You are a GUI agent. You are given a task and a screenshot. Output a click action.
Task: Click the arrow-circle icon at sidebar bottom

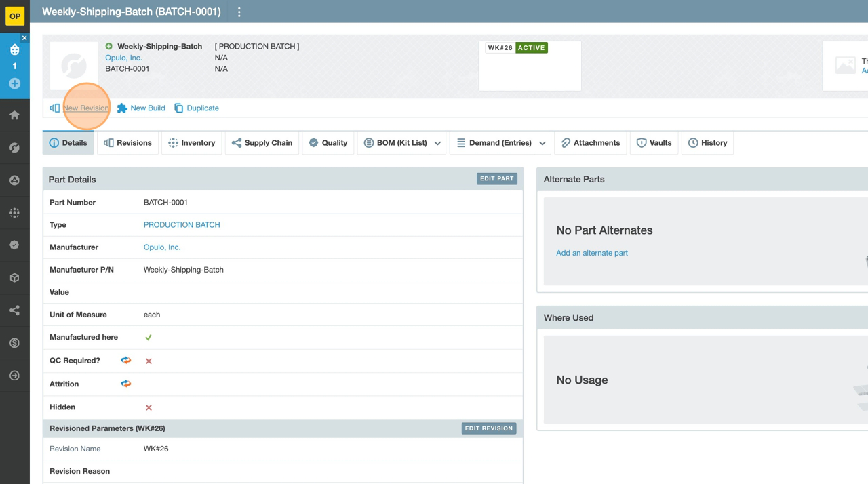click(x=14, y=376)
